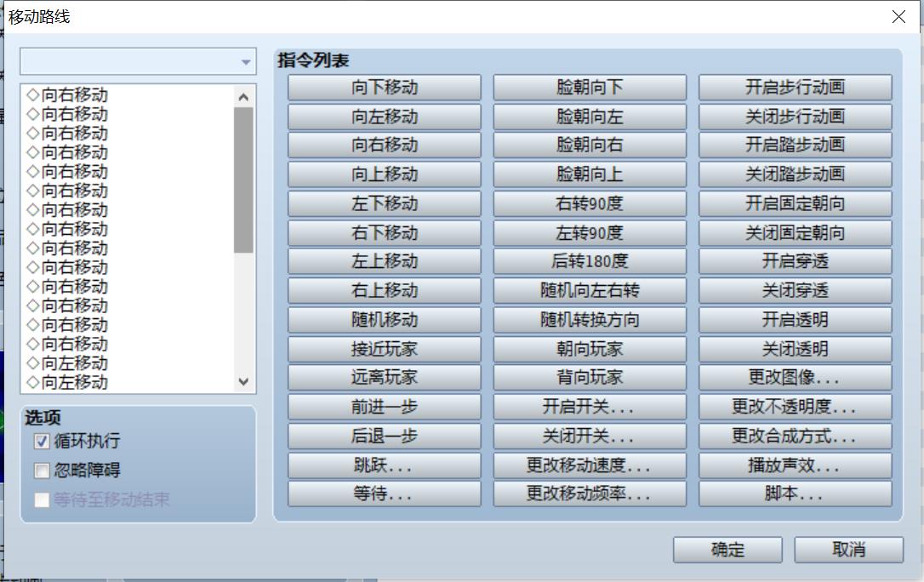Image resolution: width=924 pixels, height=582 pixels.
Task: Click the 后退一步 button
Action: tap(385, 436)
